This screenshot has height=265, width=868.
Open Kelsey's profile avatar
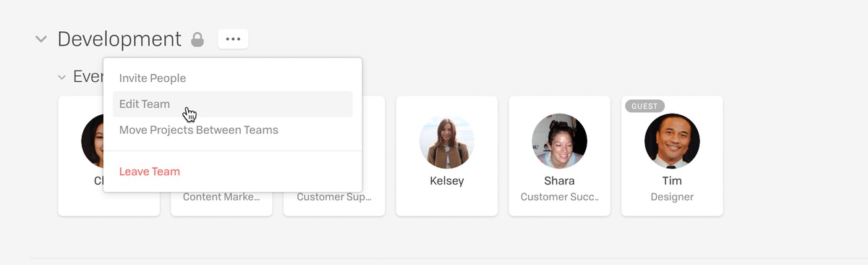(447, 141)
